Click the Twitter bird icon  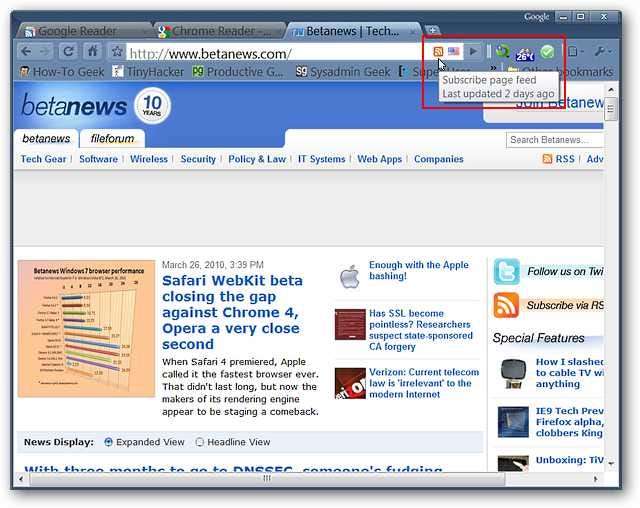point(507,271)
